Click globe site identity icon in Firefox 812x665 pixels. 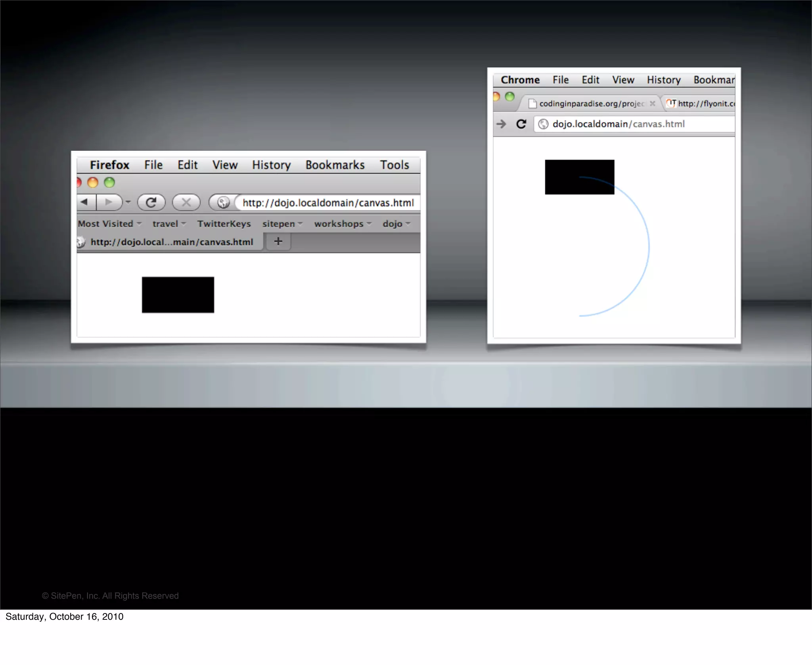[x=223, y=203]
